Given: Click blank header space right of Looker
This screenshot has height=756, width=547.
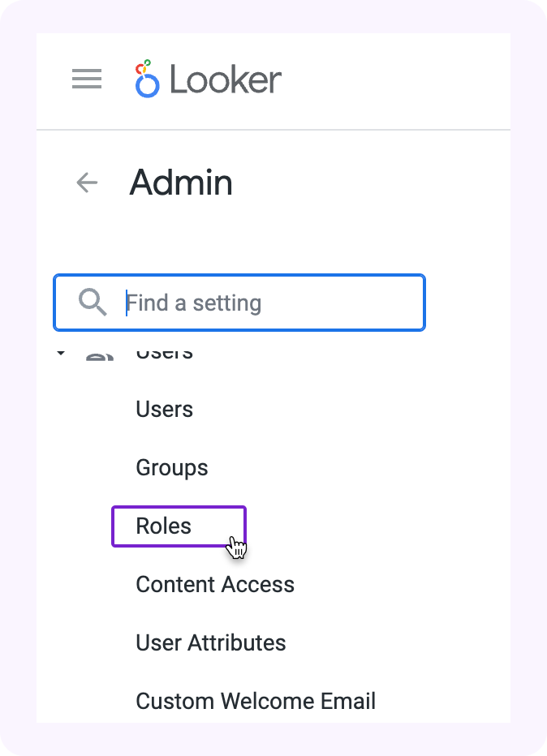Looking at the screenshot, I should (x=398, y=79).
